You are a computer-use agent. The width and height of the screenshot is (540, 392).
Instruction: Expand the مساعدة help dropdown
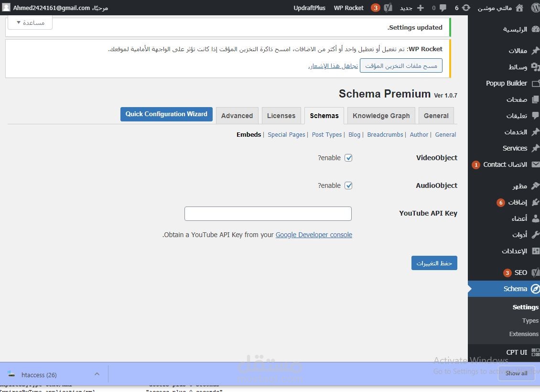(x=30, y=23)
